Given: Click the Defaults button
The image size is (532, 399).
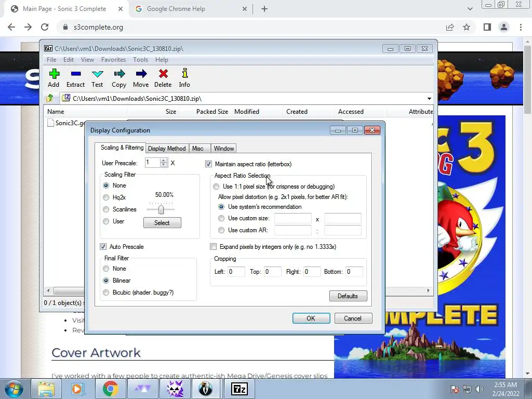Looking at the screenshot, I should pos(348,296).
